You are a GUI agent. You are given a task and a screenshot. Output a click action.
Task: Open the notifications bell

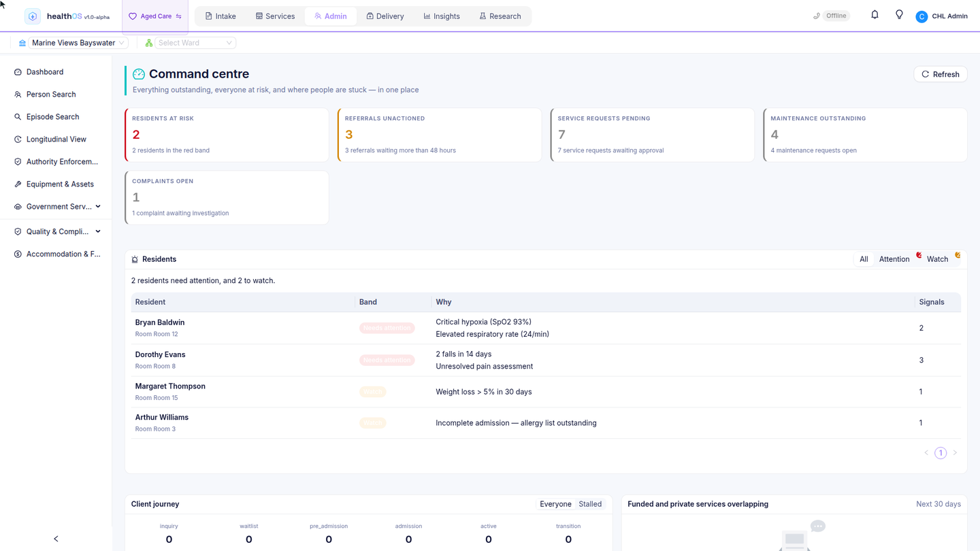875,15
